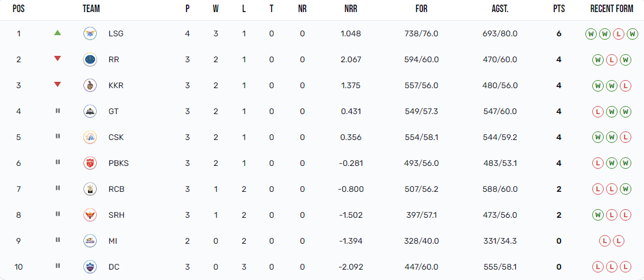The width and height of the screenshot is (644, 280).
Task: Click the CSK team logo
Action: coord(90,137)
